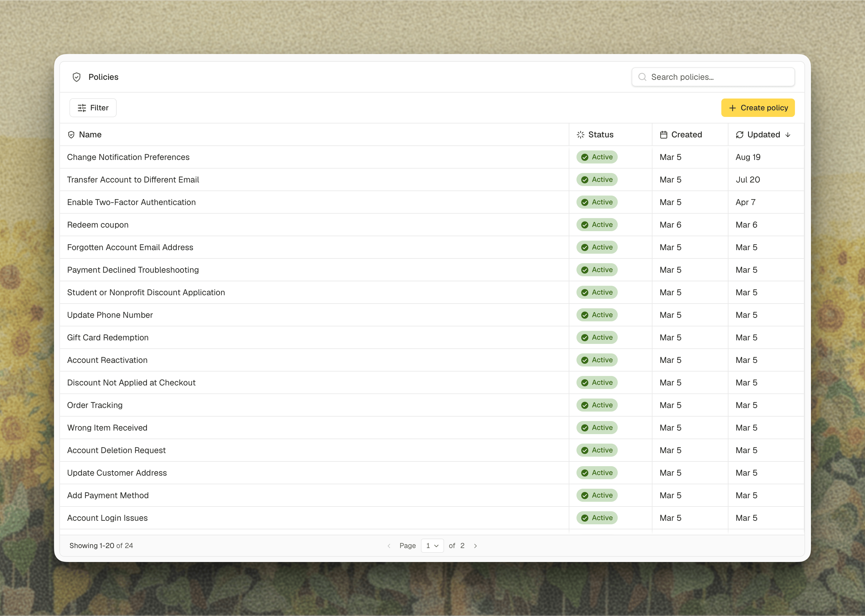Image resolution: width=865 pixels, height=616 pixels.
Task: Click the search magnifier icon
Action: pos(642,77)
